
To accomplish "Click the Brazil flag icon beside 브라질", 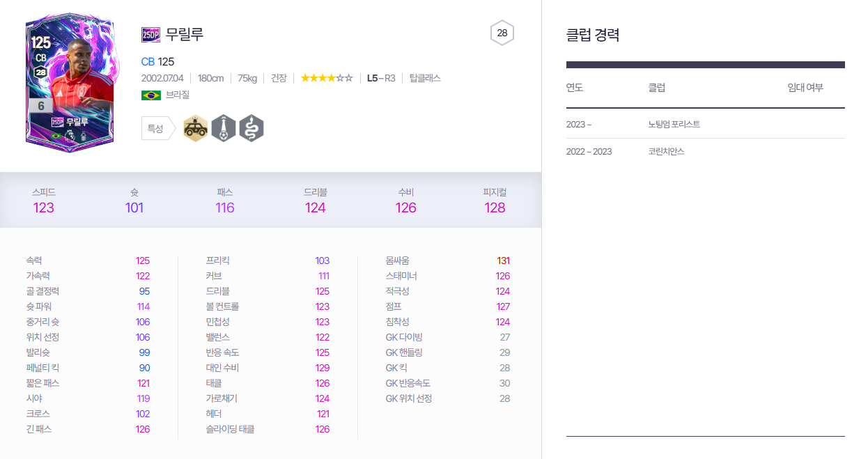I will tap(150, 95).
